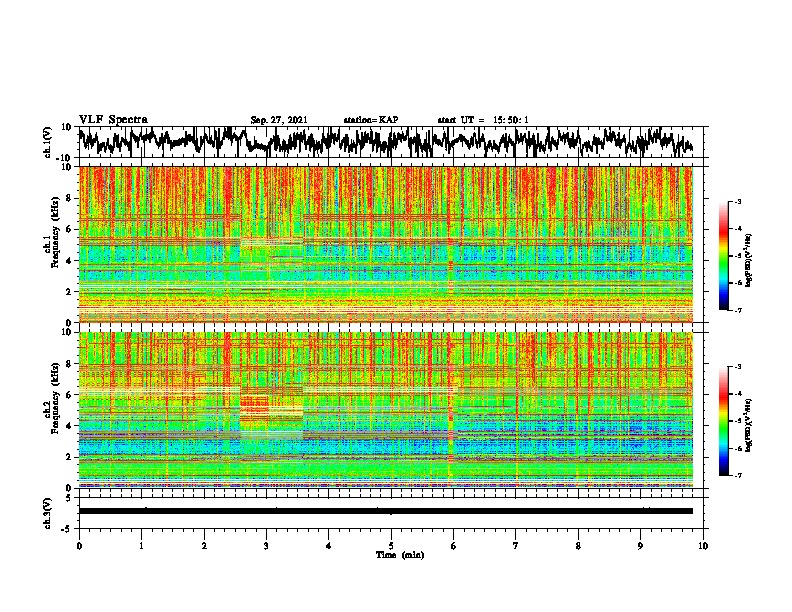Click the ch.1(V) waveform trace panel
Image resolution: width=792 pixels, height=612 pixels.
tap(391, 142)
